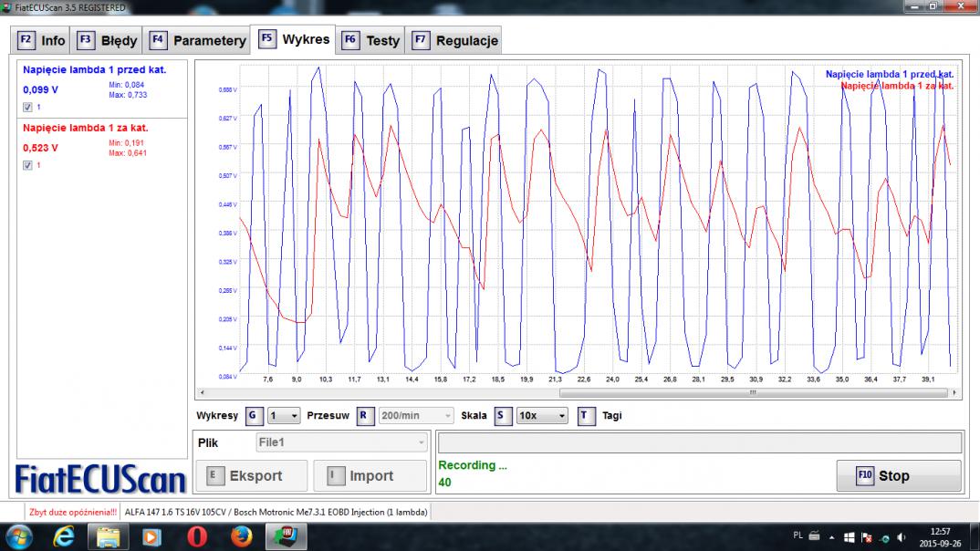Click the Import button
The width and height of the screenshot is (980, 551).
pos(370,476)
